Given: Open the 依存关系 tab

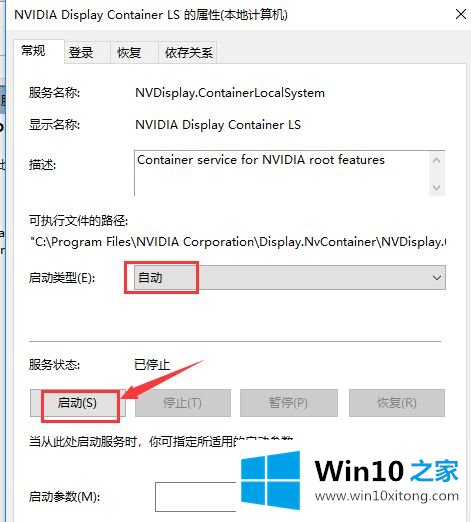Looking at the screenshot, I should (188, 52).
